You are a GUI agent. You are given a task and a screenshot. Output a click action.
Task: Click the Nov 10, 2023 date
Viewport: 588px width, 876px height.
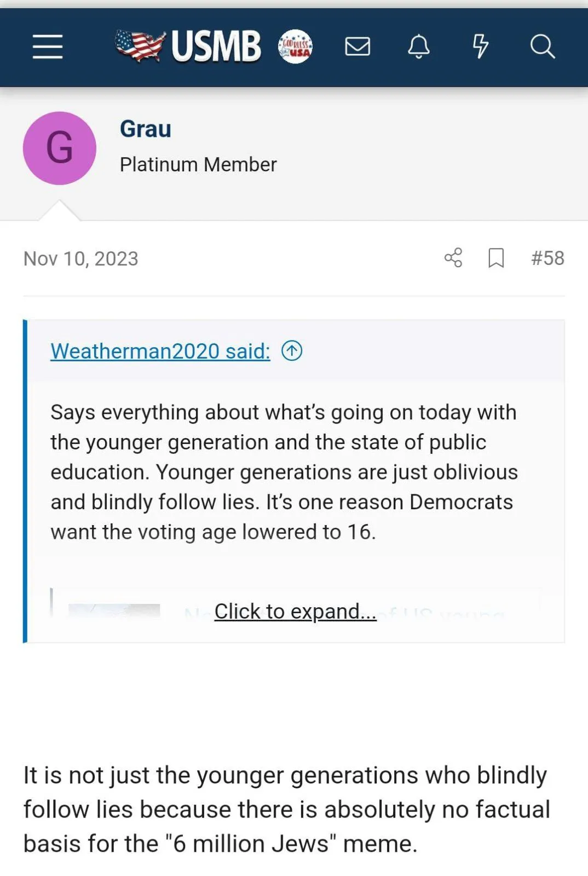pos(81,258)
